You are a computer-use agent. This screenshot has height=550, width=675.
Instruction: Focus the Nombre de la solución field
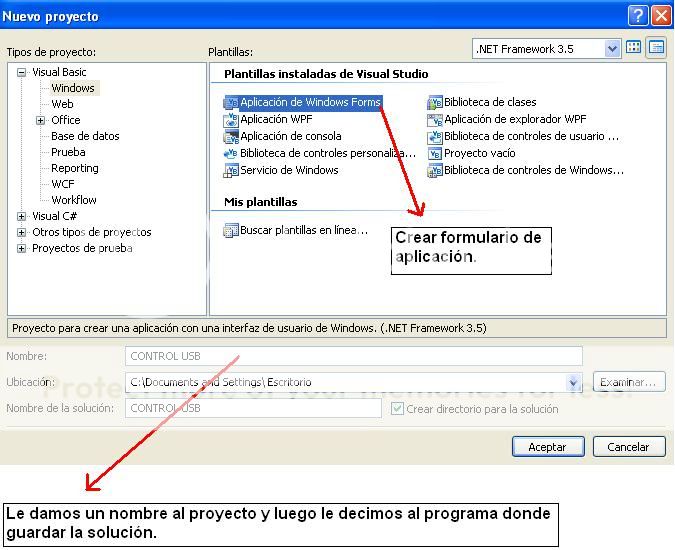tap(253, 408)
